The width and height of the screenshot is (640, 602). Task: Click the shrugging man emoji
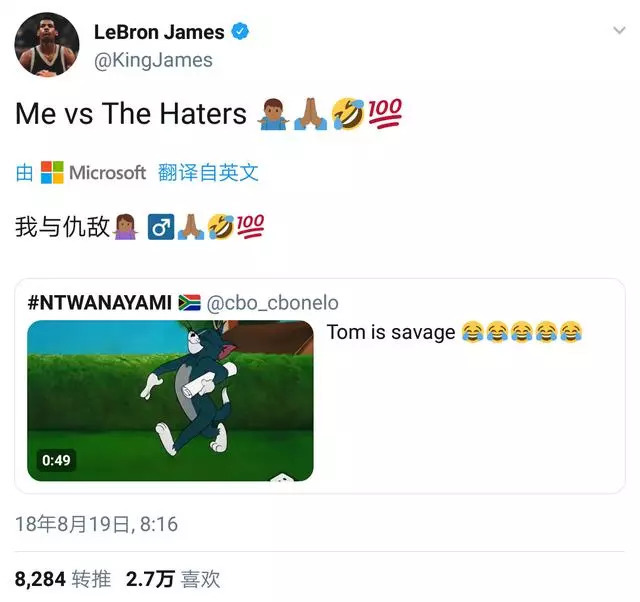273,114
